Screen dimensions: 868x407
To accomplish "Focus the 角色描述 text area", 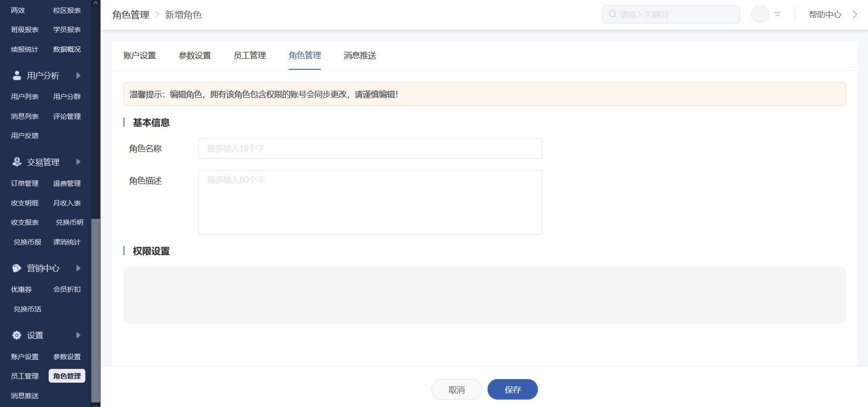I will click(x=370, y=202).
